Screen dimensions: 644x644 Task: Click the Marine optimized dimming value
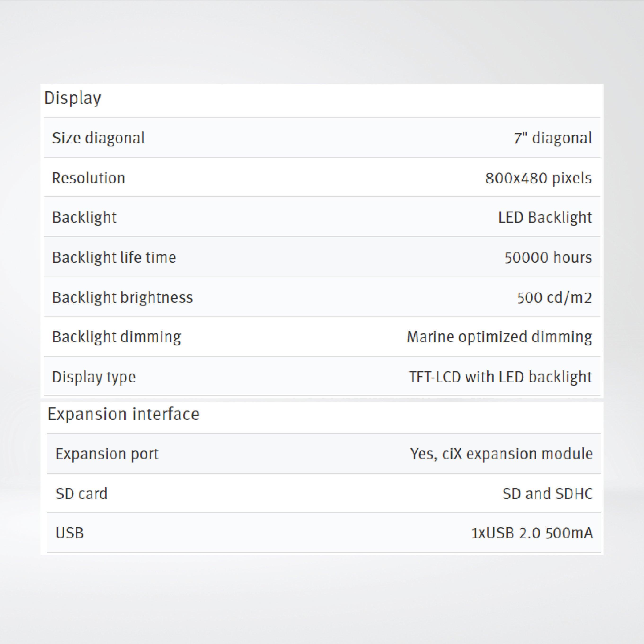coord(499,337)
